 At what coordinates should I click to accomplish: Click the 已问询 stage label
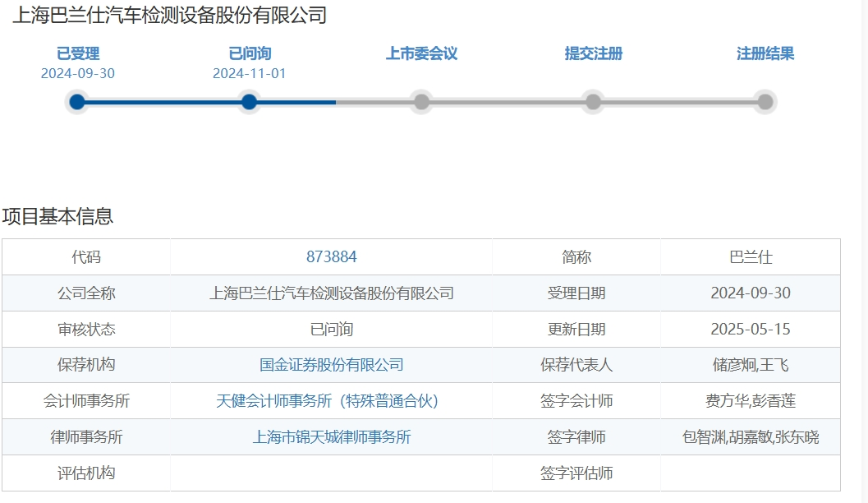pos(250,53)
